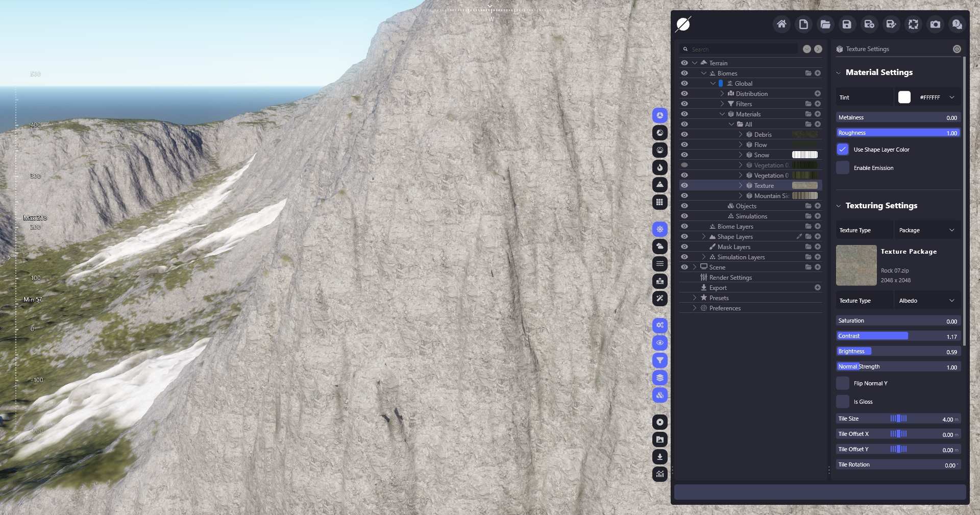Image resolution: width=980 pixels, height=515 pixels.
Task: Check the Flip Normal Y box
Action: pyautogui.click(x=843, y=383)
